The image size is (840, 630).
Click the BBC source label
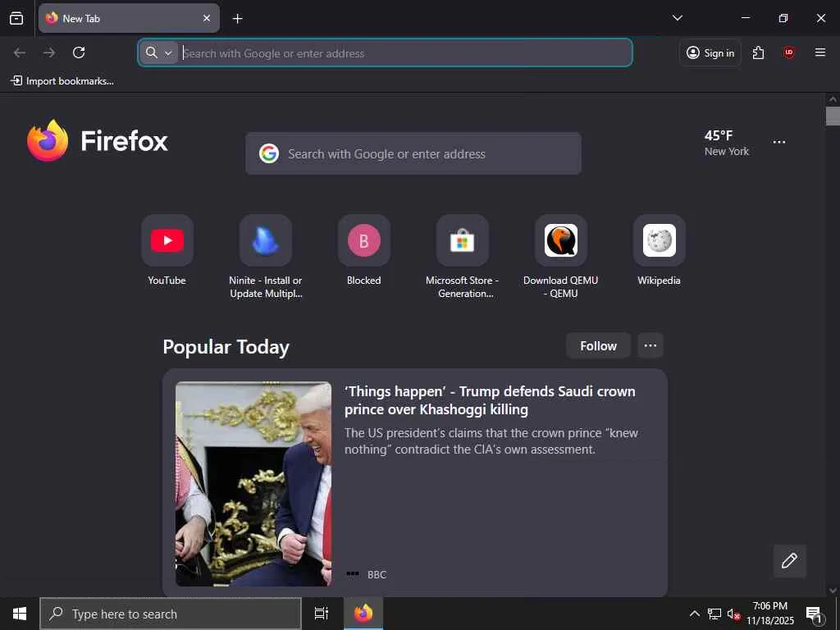click(377, 575)
